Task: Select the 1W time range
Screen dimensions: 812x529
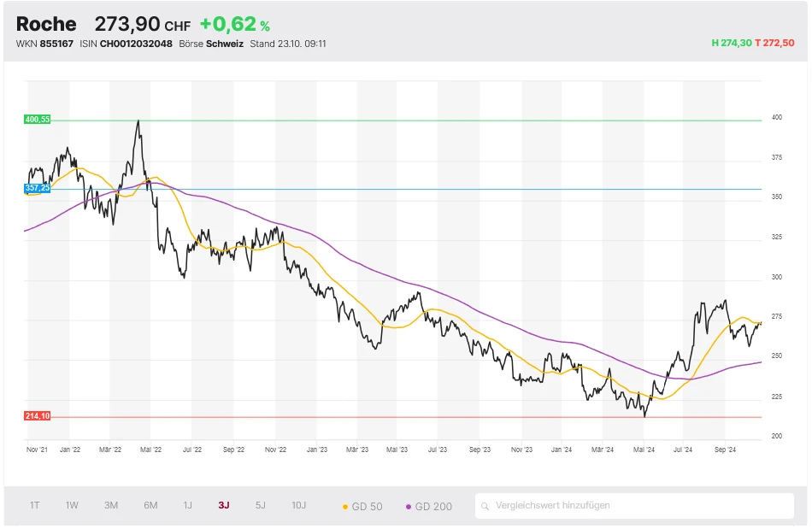Action: 72,506
